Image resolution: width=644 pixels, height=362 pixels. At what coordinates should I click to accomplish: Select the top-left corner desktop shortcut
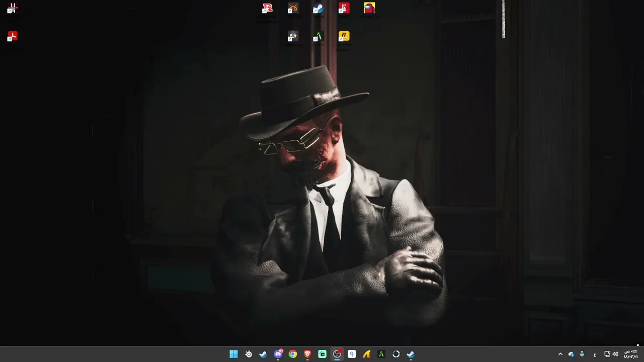[12, 8]
